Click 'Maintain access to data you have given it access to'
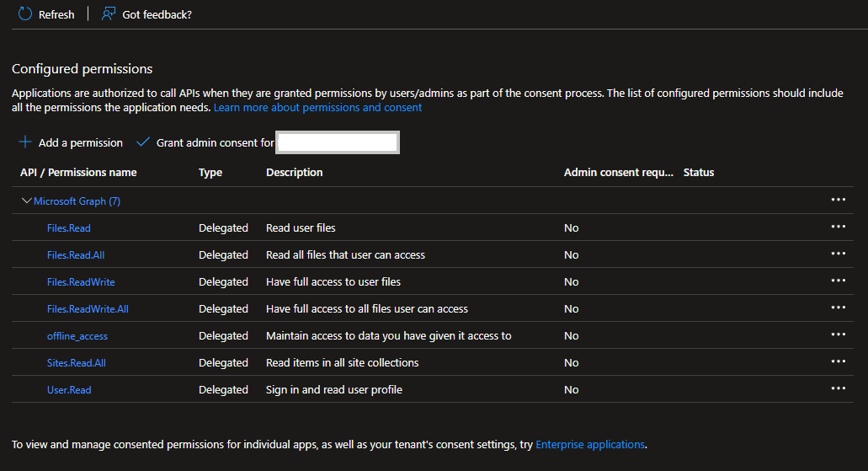This screenshot has width=868, height=471. (389, 336)
